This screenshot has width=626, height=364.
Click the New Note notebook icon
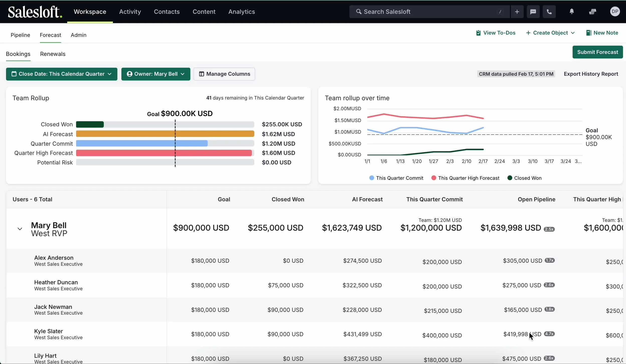pos(588,33)
